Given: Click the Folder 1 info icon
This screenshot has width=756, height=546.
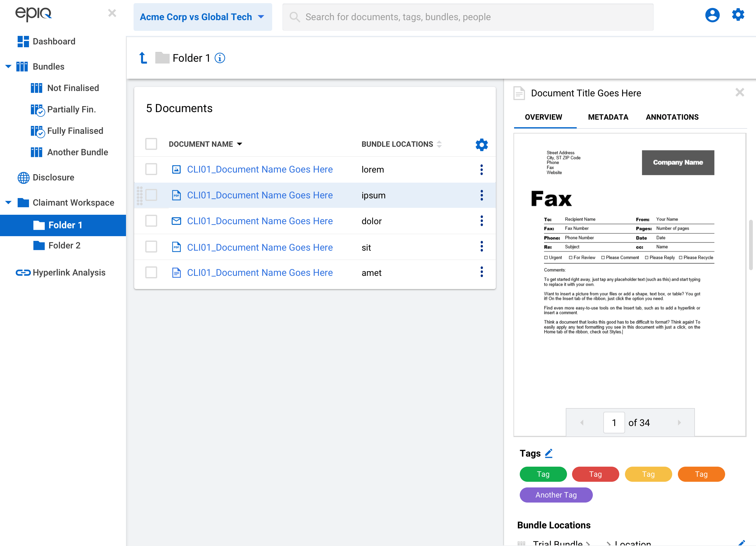Looking at the screenshot, I should click(x=220, y=58).
